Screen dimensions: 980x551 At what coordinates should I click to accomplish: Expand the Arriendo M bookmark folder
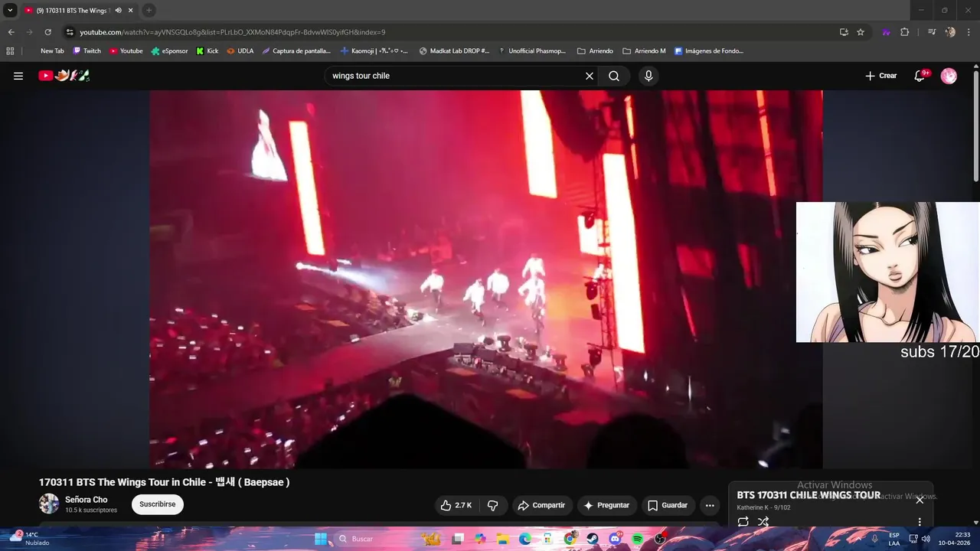(644, 51)
